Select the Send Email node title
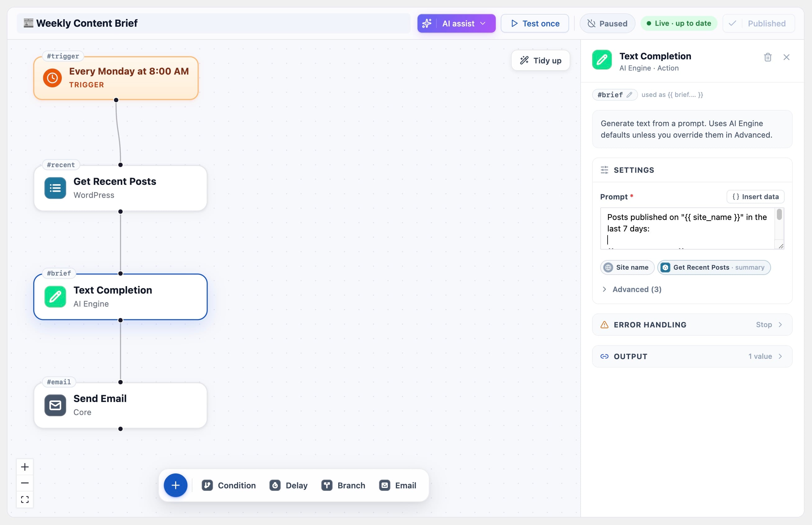The image size is (812, 525). pyautogui.click(x=100, y=399)
